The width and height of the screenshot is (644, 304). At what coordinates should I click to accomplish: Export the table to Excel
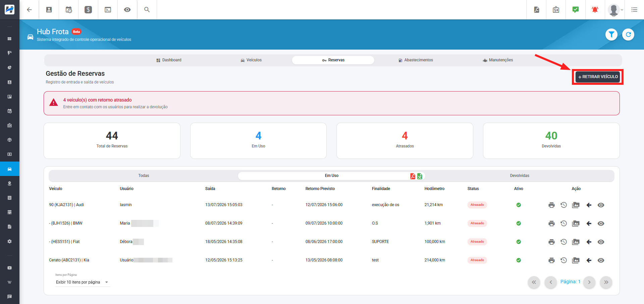420,176
